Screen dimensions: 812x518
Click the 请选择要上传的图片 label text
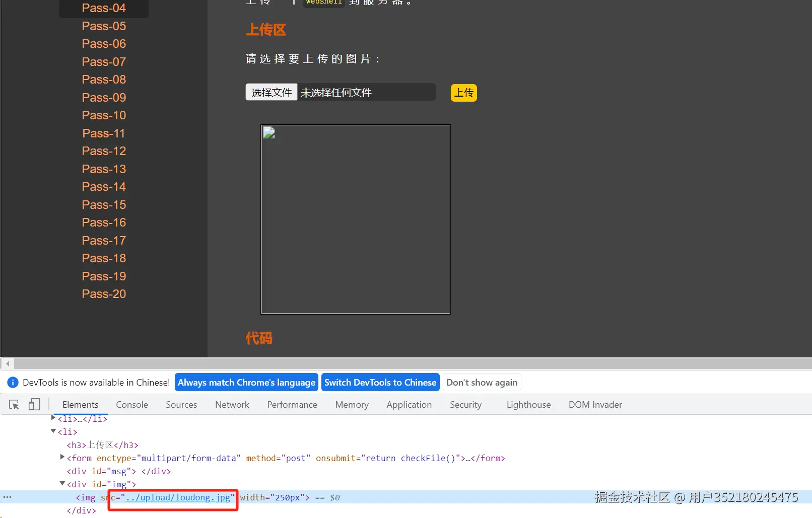pos(312,59)
